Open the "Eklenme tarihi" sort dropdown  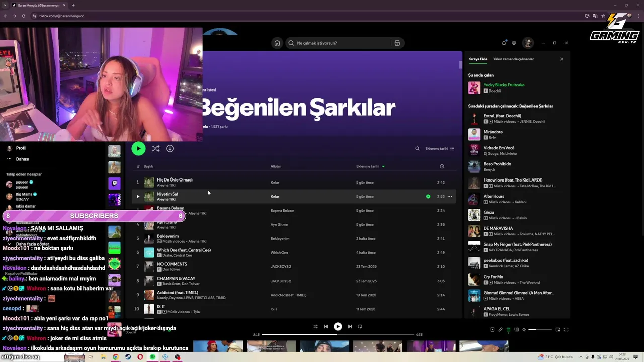440,148
